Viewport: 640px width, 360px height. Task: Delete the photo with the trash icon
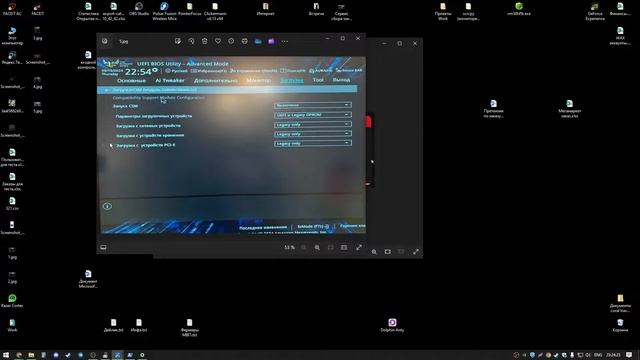pyautogui.click(x=204, y=41)
